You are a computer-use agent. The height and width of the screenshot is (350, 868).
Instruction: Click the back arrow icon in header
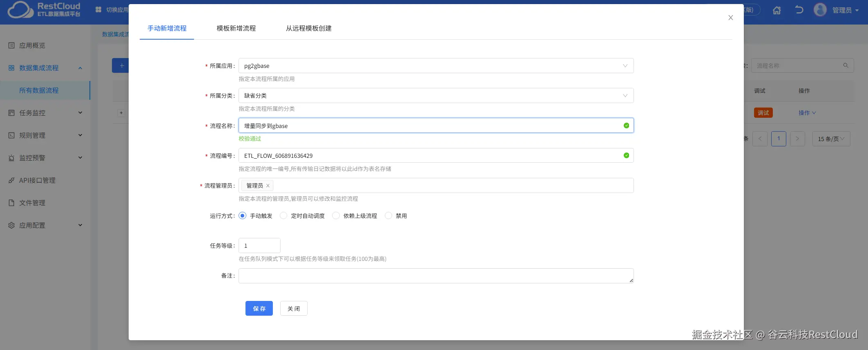(x=799, y=10)
